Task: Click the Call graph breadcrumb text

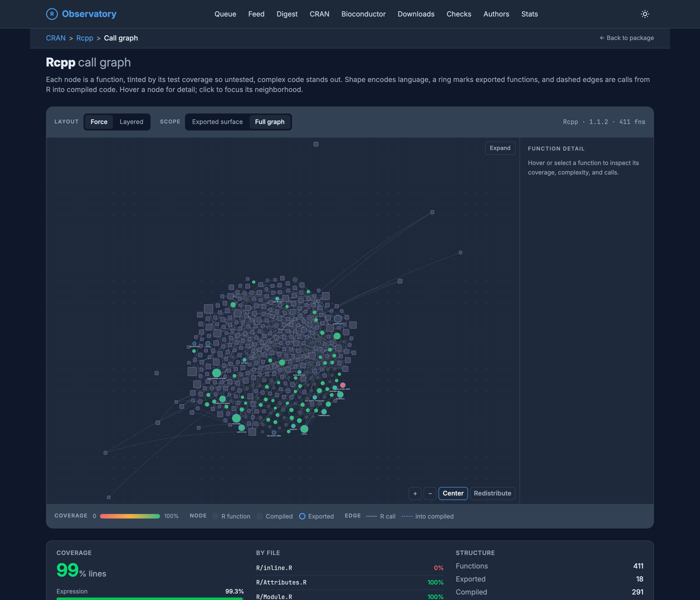Action: (x=121, y=38)
